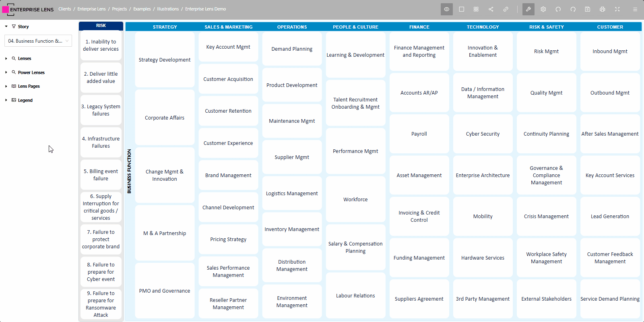Click the share icon in toolbar

(491, 9)
